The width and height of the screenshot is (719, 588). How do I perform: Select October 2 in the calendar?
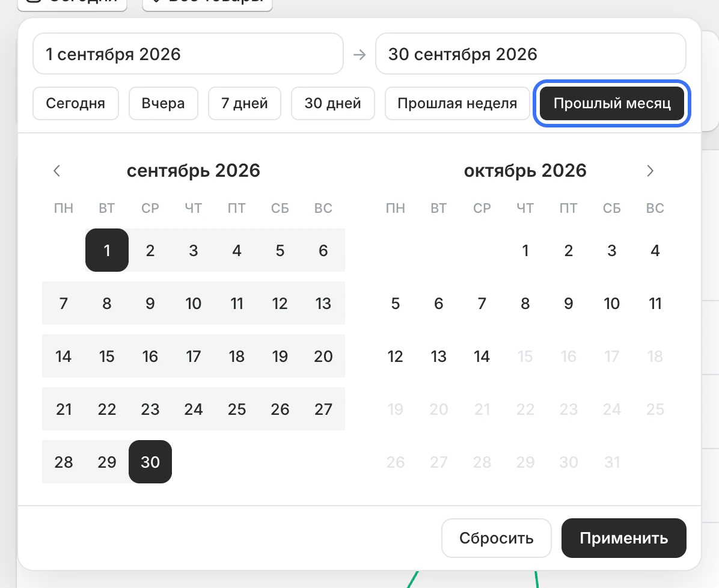click(569, 251)
